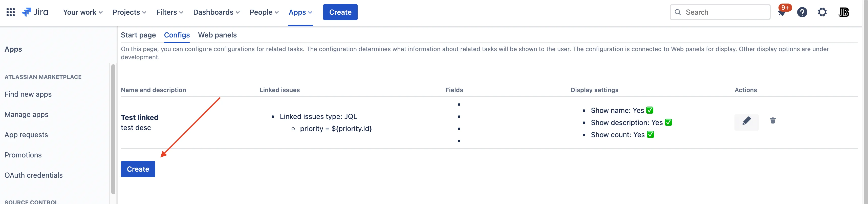The width and height of the screenshot is (868, 204).
Task: Open the notifications bell with 9+ badge
Action: pos(782,12)
